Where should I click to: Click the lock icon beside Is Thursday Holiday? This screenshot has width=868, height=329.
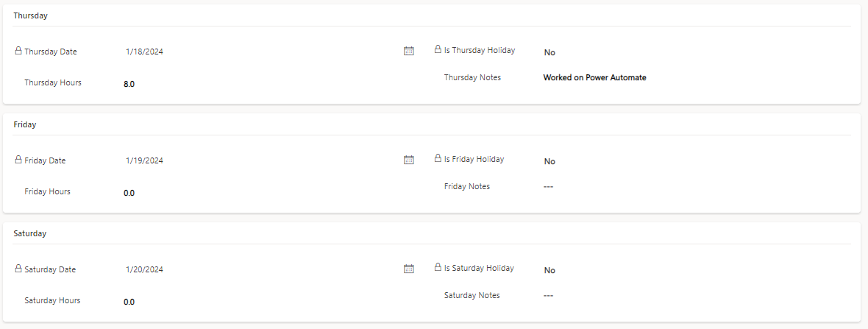click(x=438, y=49)
